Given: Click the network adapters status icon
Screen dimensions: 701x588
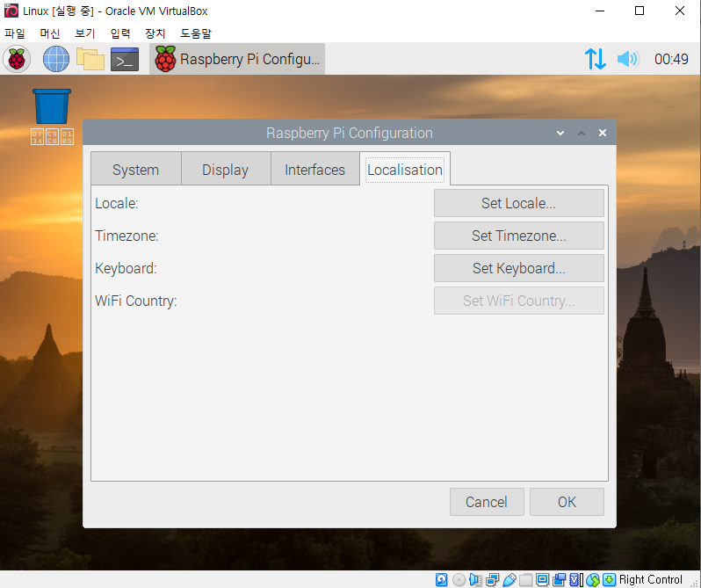Looking at the screenshot, I should pyautogui.click(x=492, y=579).
